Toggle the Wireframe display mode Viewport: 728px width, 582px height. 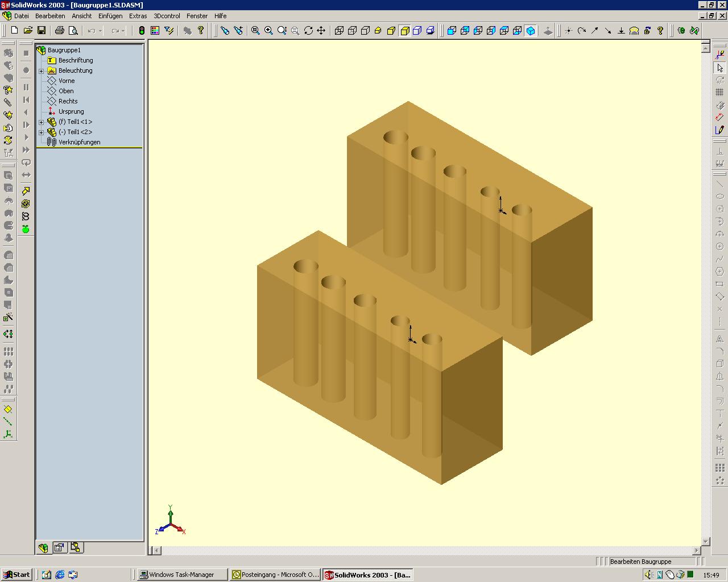point(340,31)
